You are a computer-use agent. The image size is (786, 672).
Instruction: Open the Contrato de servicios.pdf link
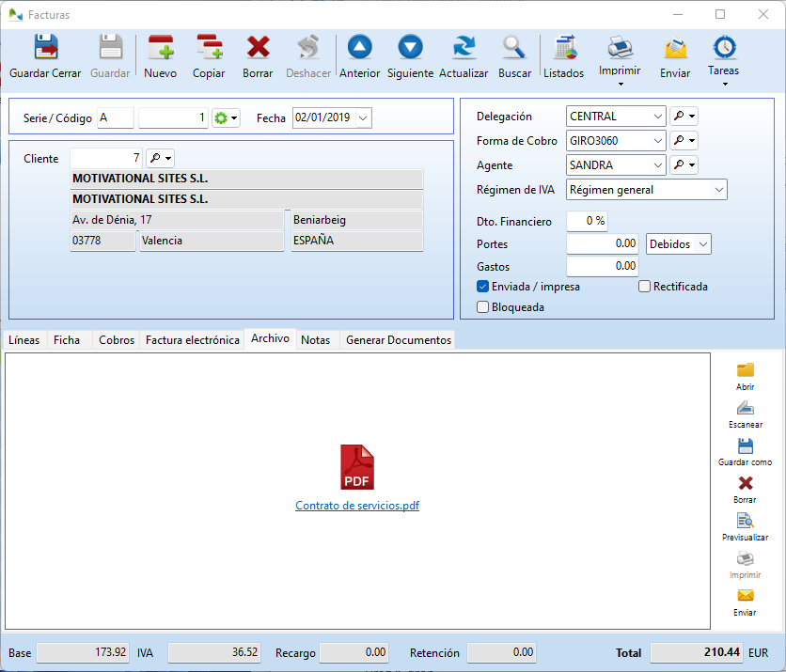coord(357,505)
